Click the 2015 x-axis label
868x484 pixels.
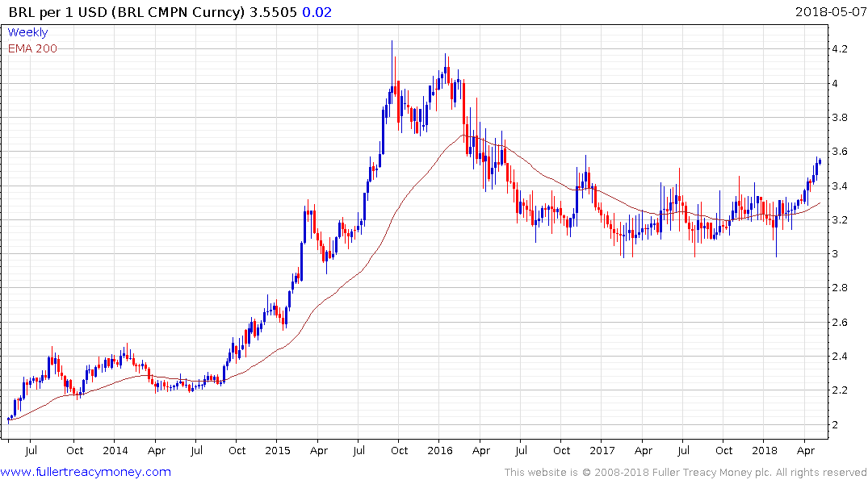tap(277, 450)
